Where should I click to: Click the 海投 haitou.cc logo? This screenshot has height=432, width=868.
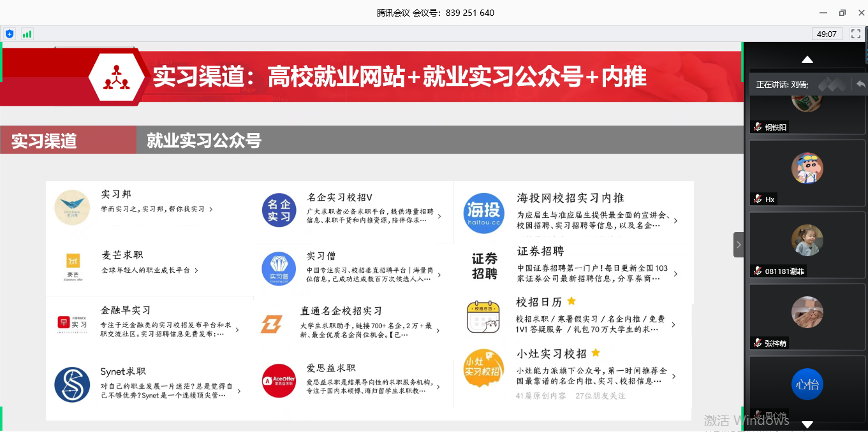(x=484, y=213)
